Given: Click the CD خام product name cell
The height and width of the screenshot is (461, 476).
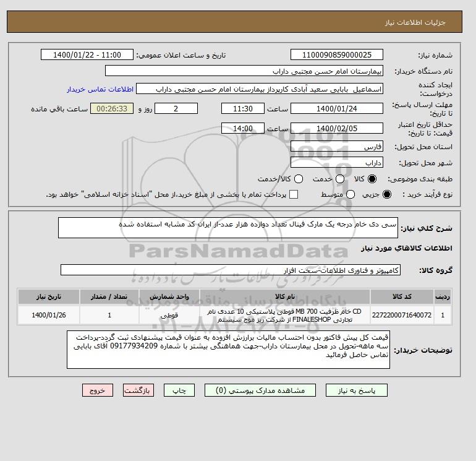Looking at the screenshot, I should coord(285,315).
